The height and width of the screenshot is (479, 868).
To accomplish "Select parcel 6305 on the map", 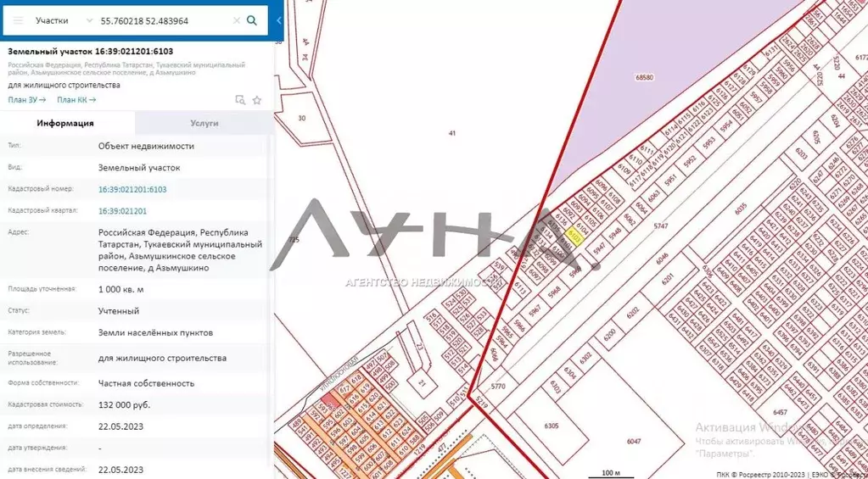I will click(551, 426).
